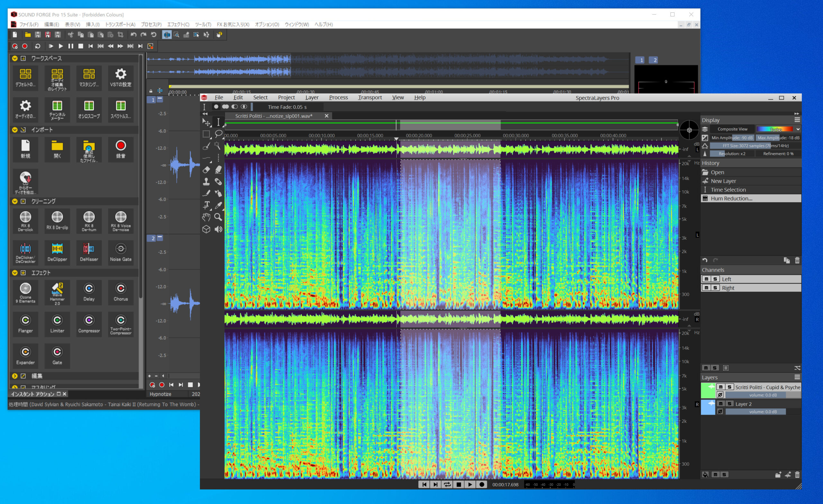Open the Layer menu in SpectraLayers

pos(312,97)
